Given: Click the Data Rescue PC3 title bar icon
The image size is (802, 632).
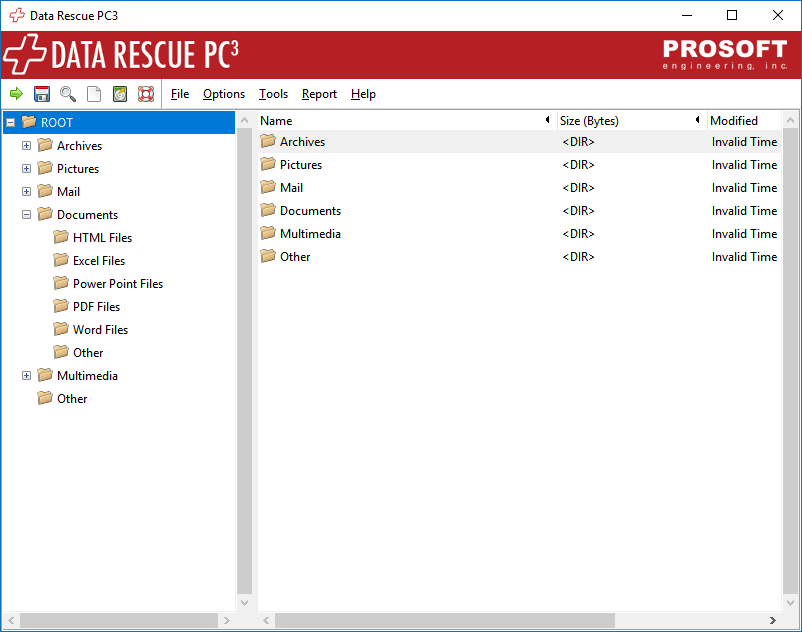Looking at the screenshot, I should point(17,15).
